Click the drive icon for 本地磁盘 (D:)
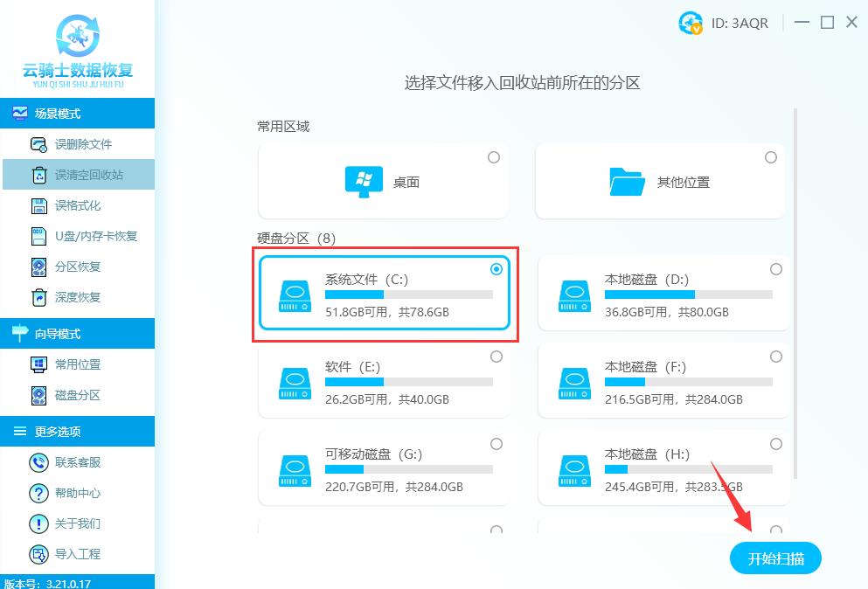 click(x=574, y=296)
